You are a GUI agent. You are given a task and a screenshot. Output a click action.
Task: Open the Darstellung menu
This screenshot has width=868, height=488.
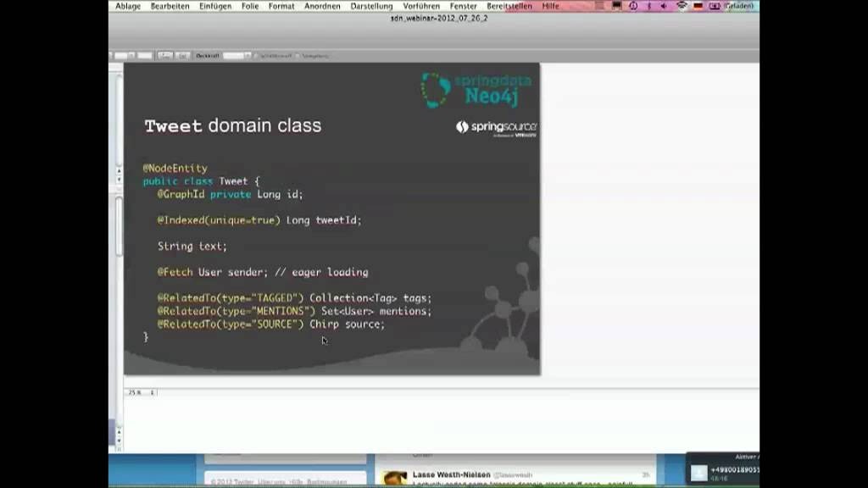[x=371, y=6]
